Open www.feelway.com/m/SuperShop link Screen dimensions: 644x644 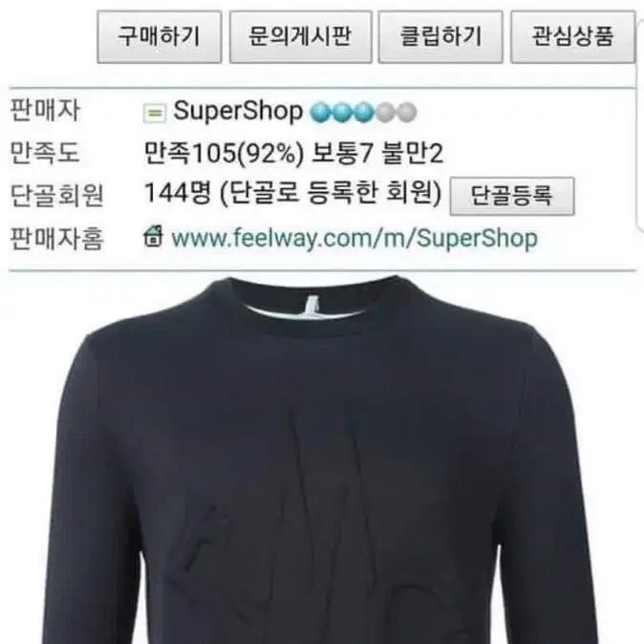point(354,239)
